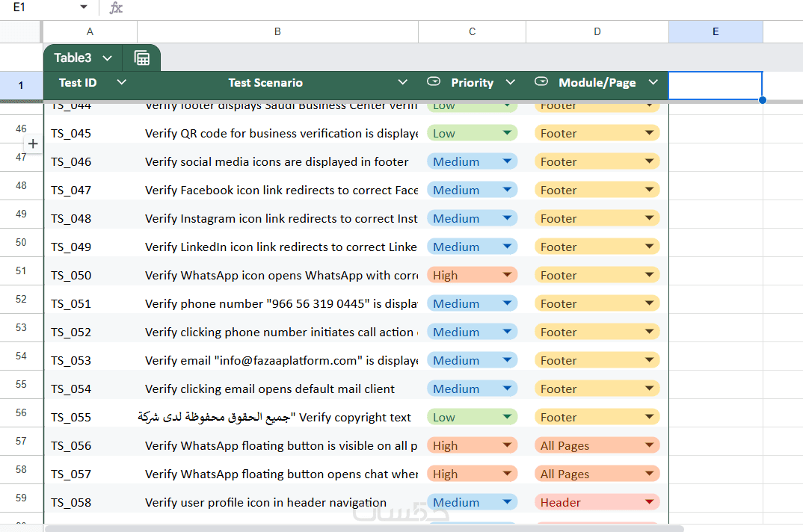Click the dropdown-type icon before Module/Page header
The image size is (803, 532).
point(541,81)
